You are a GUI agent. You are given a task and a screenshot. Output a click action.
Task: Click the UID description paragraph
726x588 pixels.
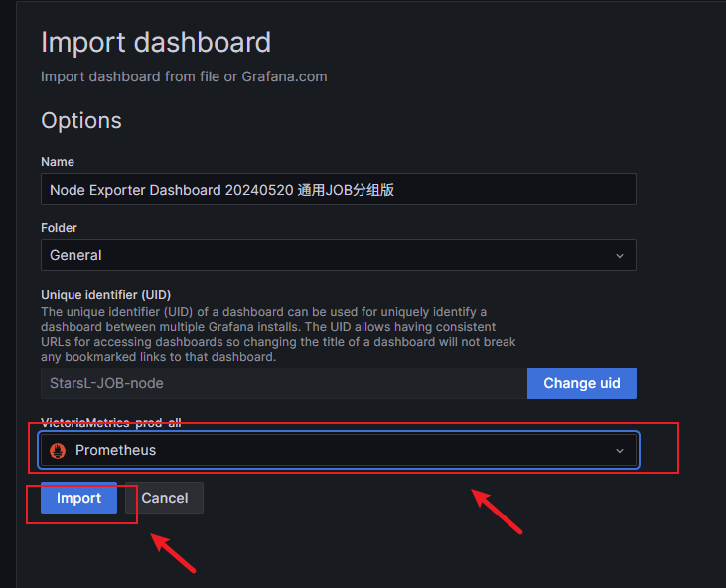coord(278,334)
